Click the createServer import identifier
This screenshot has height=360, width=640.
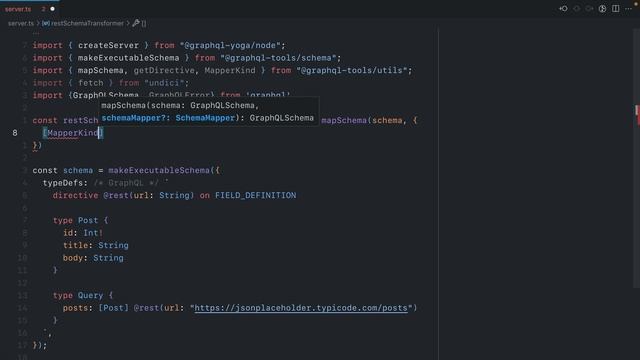coord(108,45)
